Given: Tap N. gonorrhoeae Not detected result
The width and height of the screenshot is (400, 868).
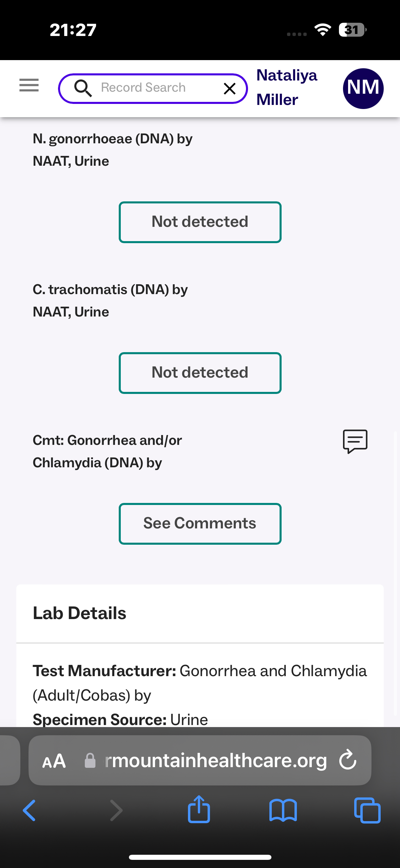Looking at the screenshot, I should (200, 222).
